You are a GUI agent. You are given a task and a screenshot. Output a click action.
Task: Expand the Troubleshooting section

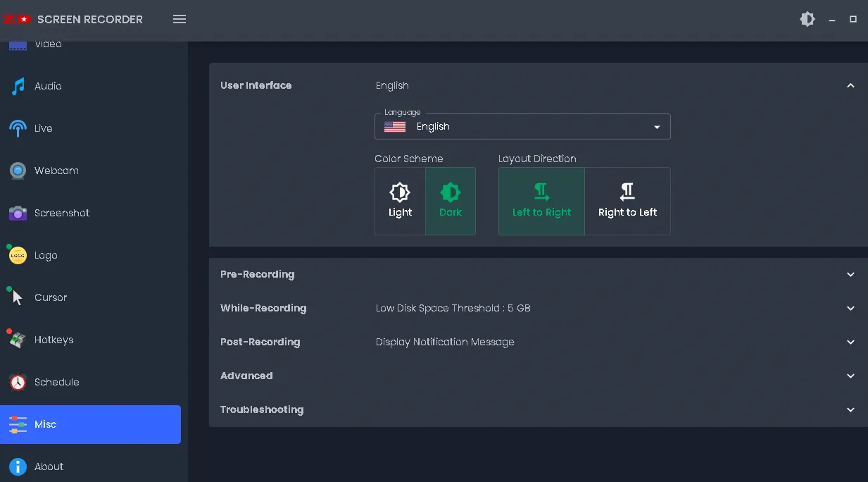coord(850,409)
